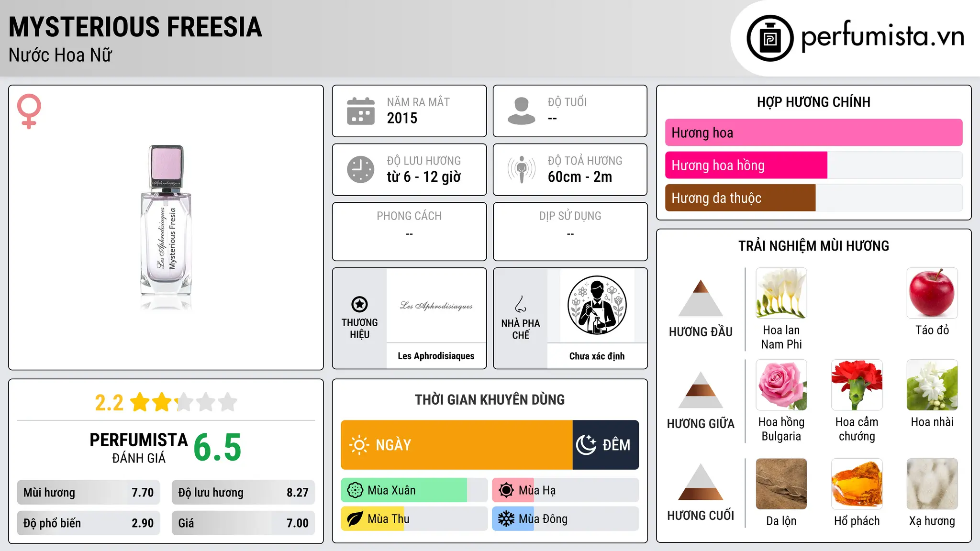Click the Nước Hoa Nữ subtitle

pos(60,55)
